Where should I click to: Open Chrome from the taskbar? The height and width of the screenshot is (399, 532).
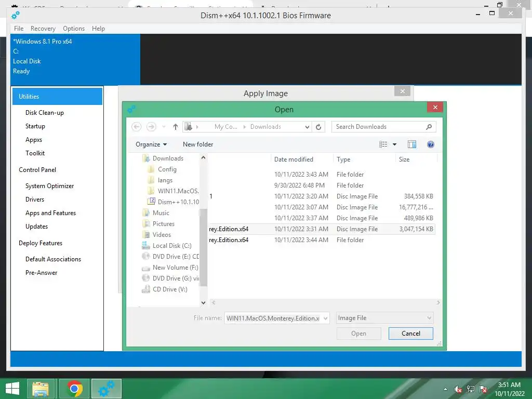click(74, 389)
